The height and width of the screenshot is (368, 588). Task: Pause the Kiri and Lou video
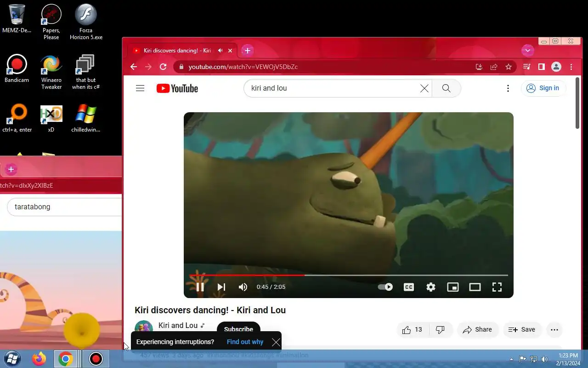click(200, 287)
